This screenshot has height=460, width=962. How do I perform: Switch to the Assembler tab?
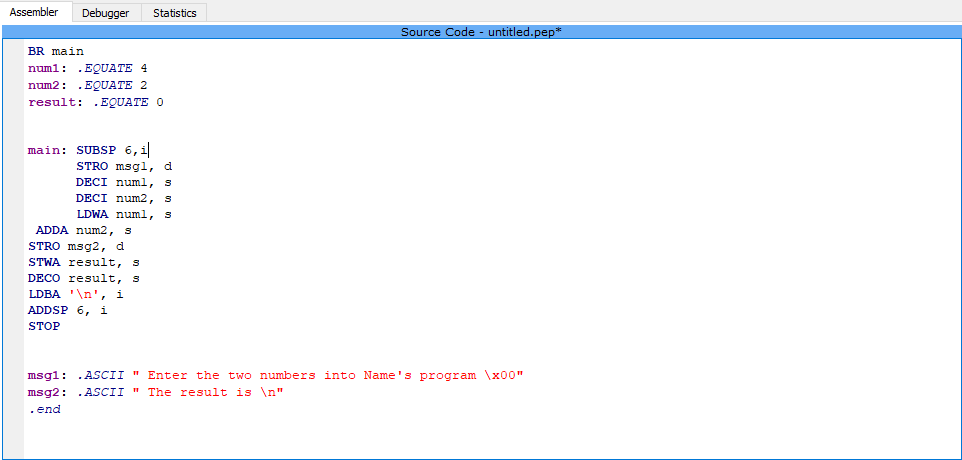click(34, 12)
